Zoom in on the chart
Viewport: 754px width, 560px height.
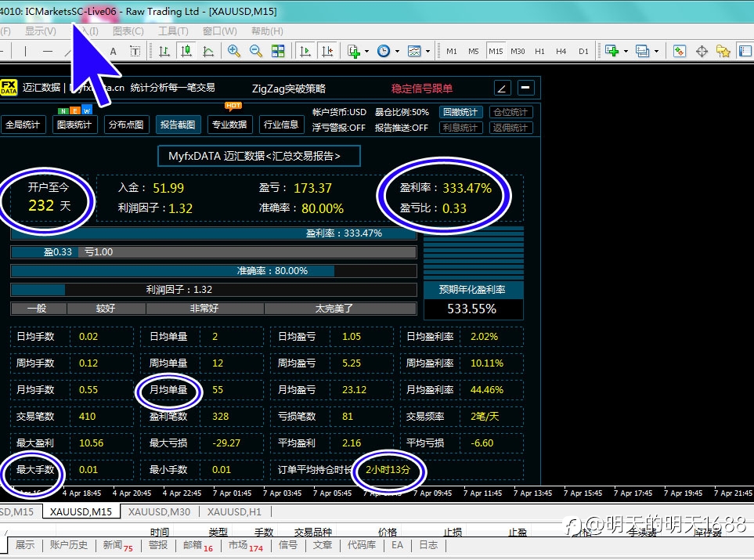tap(234, 51)
